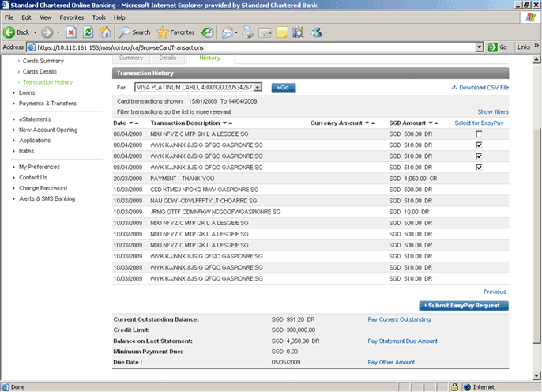Click Pay Statement Due Amount link
542x392 pixels.
click(x=402, y=341)
